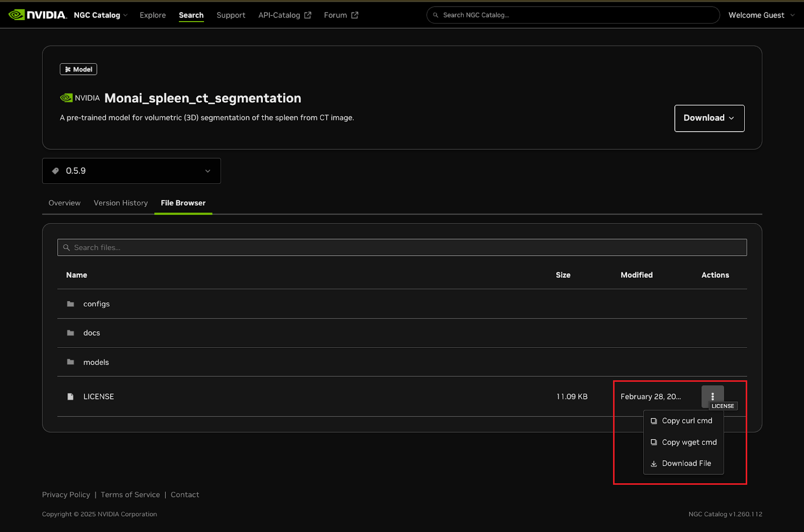The height and width of the screenshot is (532, 804).
Task: Click the external-link icon next to API-Catalog
Action: pos(308,15)
